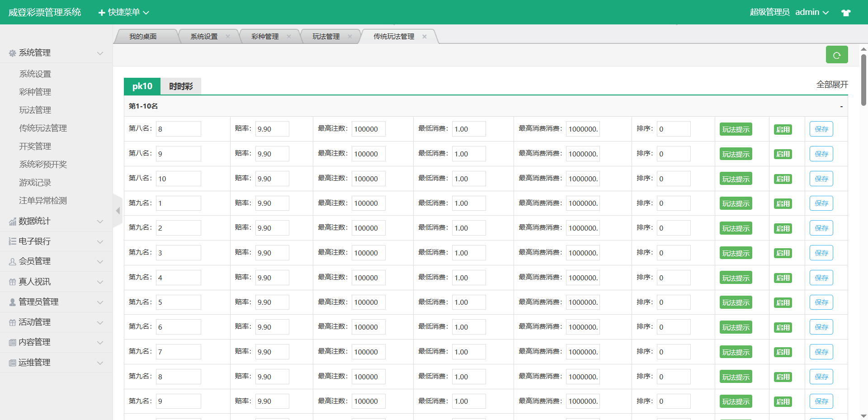Toggle 启用 for 第九名 1 row
This screenshot has width=868, height=420.
[783, 203]
